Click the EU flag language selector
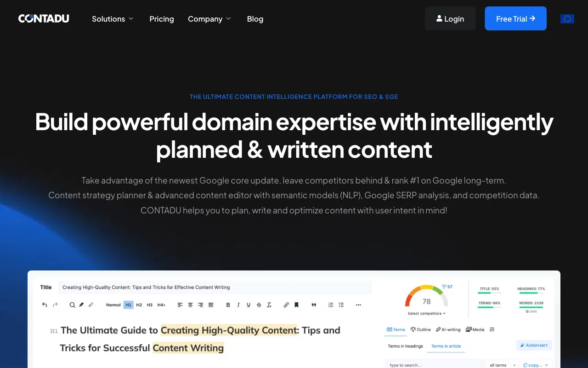The width and height of the screenshot is (588, 368). pos(567,19)
